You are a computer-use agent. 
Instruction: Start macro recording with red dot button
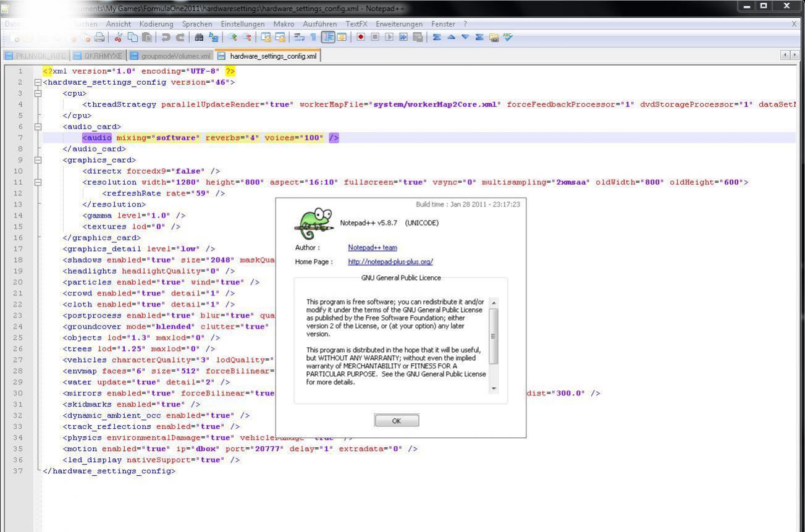pos(361,37)
